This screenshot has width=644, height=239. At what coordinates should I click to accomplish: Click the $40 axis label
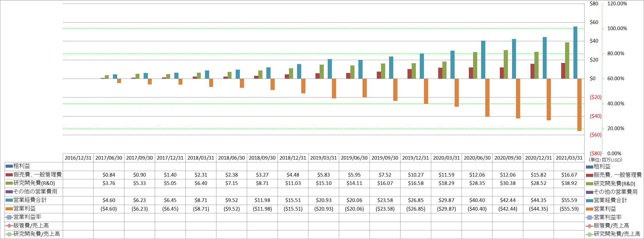point(594,41)
